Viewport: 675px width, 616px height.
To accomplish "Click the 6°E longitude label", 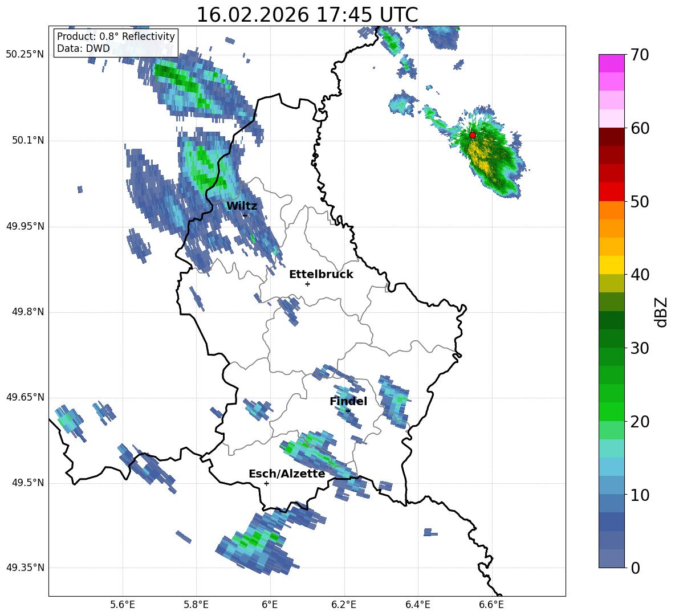I will [x=270, y=605].
